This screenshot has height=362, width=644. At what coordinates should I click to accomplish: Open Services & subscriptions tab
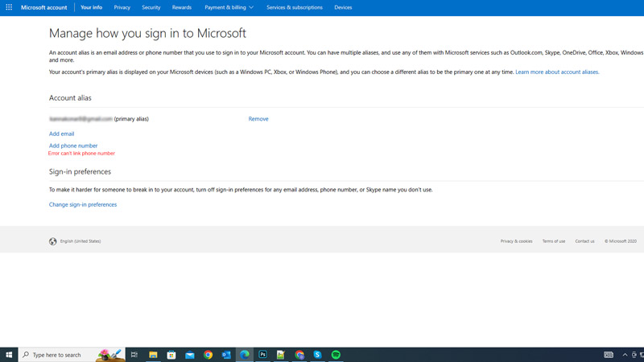pos(295,7)
